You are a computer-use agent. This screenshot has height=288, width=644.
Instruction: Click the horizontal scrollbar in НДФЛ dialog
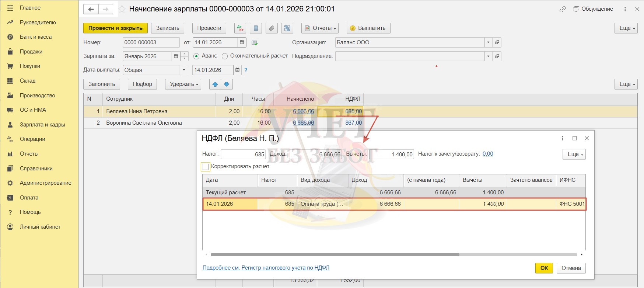click(335, 254)
